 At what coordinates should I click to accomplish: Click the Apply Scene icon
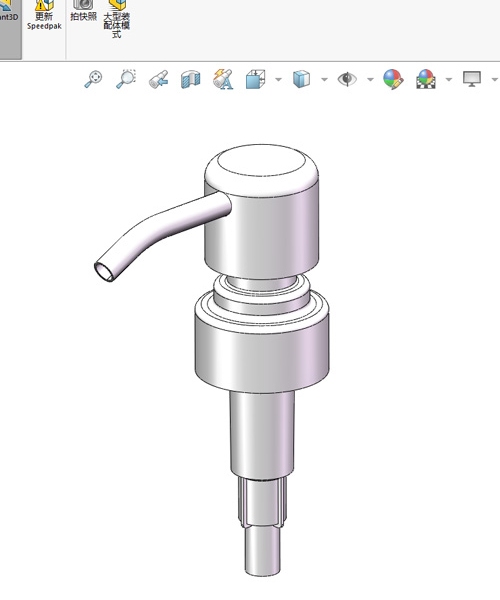(x=426, y=79)
